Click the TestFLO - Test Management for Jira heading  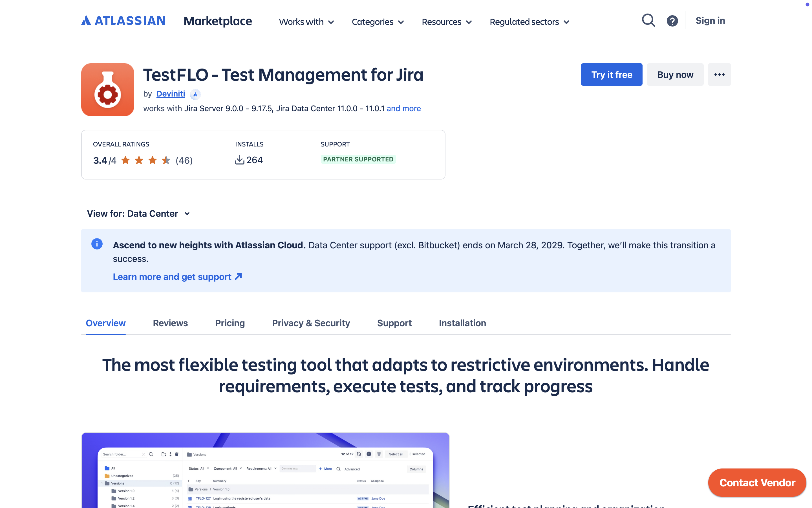[x=283, y=75]
